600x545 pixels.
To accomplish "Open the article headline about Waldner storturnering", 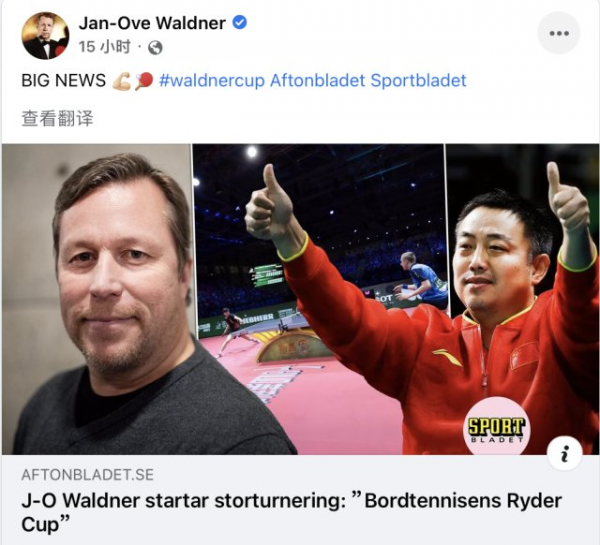I will point(292,512).
